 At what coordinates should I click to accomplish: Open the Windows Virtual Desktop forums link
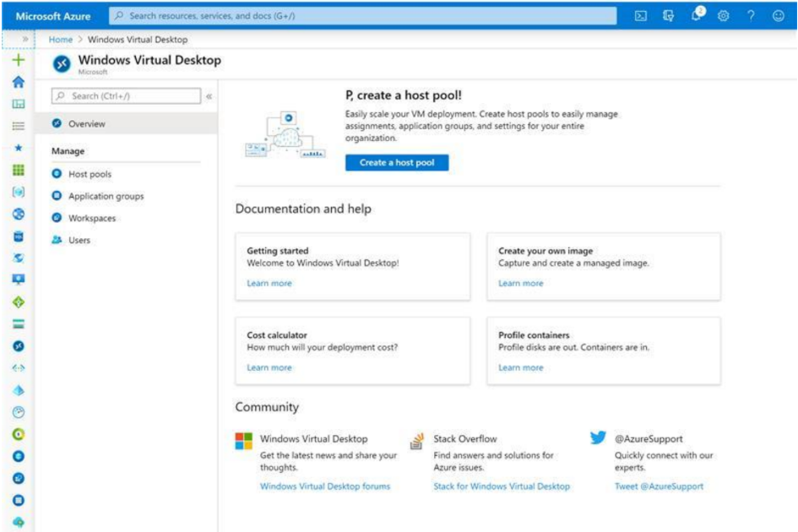click(325, 486)
